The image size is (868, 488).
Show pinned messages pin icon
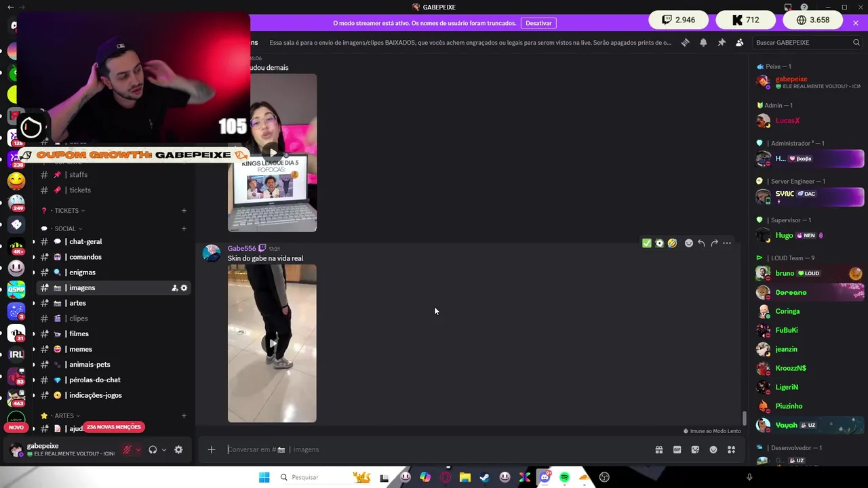tap(722, 42)
